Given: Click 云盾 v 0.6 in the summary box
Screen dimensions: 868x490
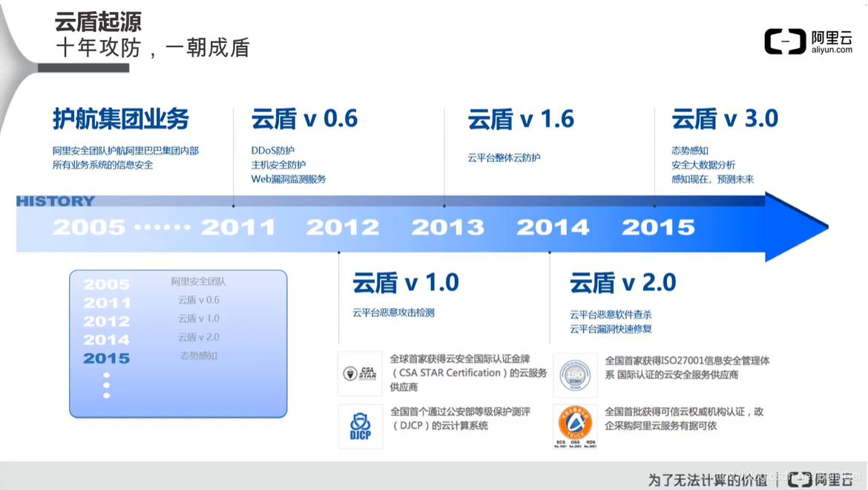Looking at the screenshot, I should point(198,300).
